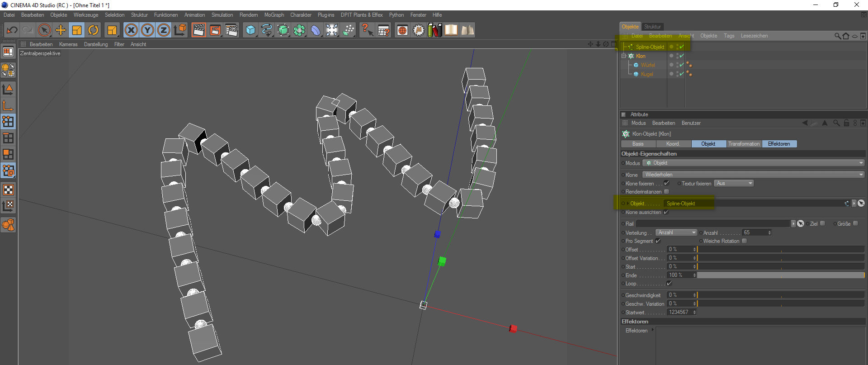Adjust the Ende slider
This screenshot has width=868, height=365.
[x=781, y=275]
